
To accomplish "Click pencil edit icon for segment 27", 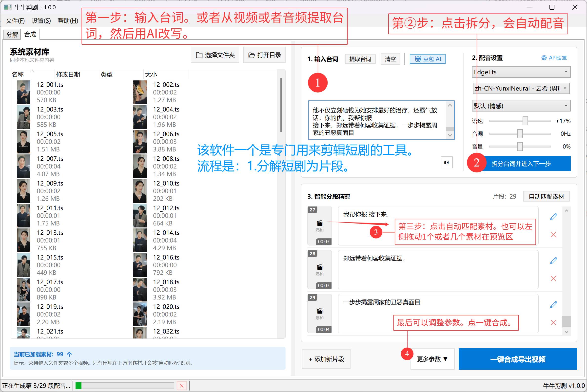I will click(x=553, y=217).
